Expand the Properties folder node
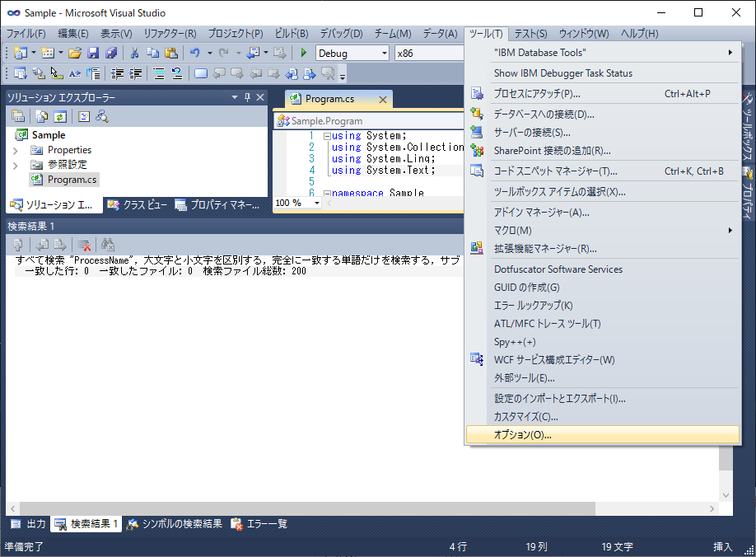 click(x=15, y=151)
